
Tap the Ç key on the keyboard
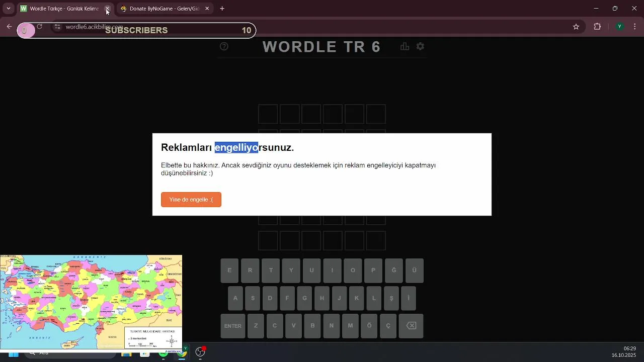[x=388, y=326]
